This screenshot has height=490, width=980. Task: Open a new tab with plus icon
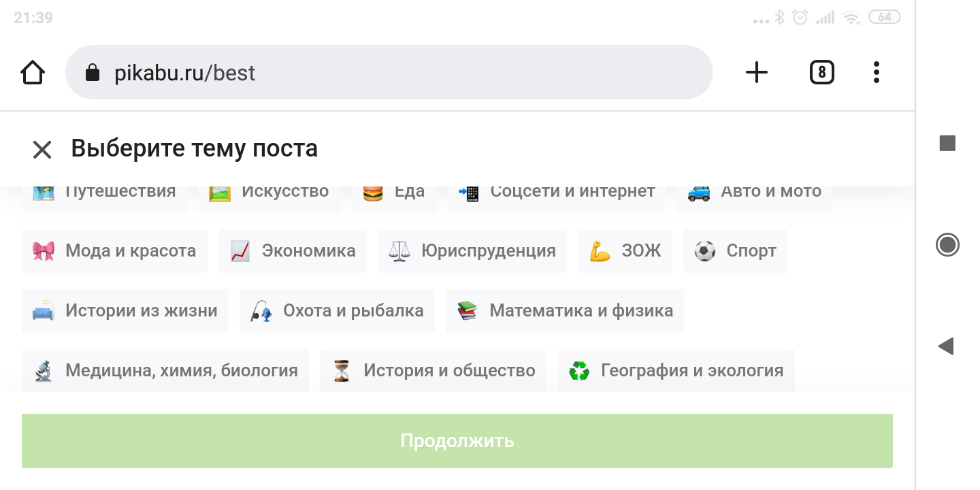coord(757,72)
